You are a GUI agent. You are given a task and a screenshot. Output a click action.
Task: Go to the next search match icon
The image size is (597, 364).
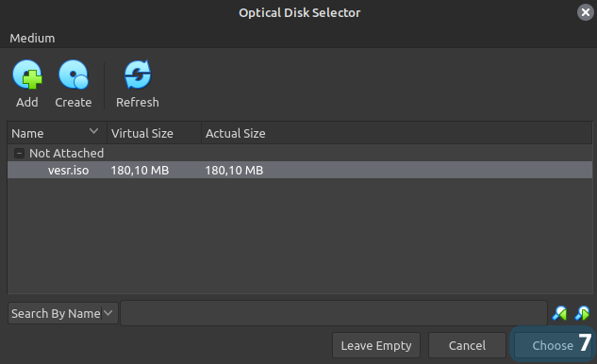pos(582,313)
